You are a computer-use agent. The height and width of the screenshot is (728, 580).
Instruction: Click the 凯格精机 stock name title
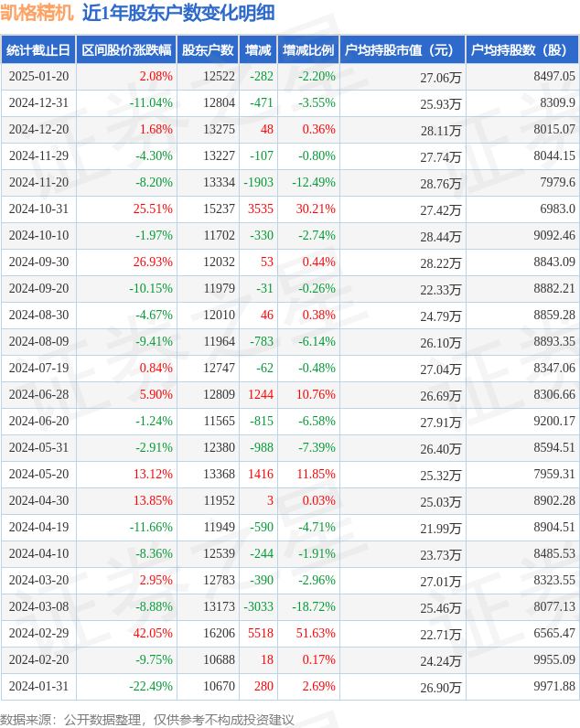coord(38,13)
